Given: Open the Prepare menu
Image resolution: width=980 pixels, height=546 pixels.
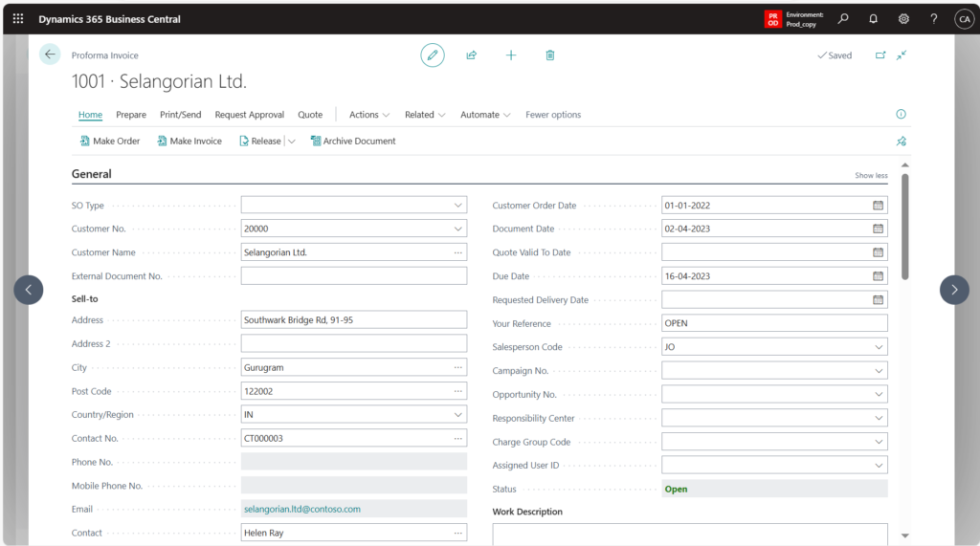Looking at the screenshot, I should (130, 115).
